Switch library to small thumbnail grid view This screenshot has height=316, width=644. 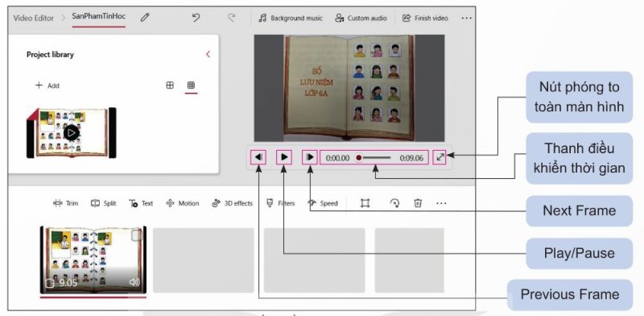pyautogui.click(x=191, y=85)
